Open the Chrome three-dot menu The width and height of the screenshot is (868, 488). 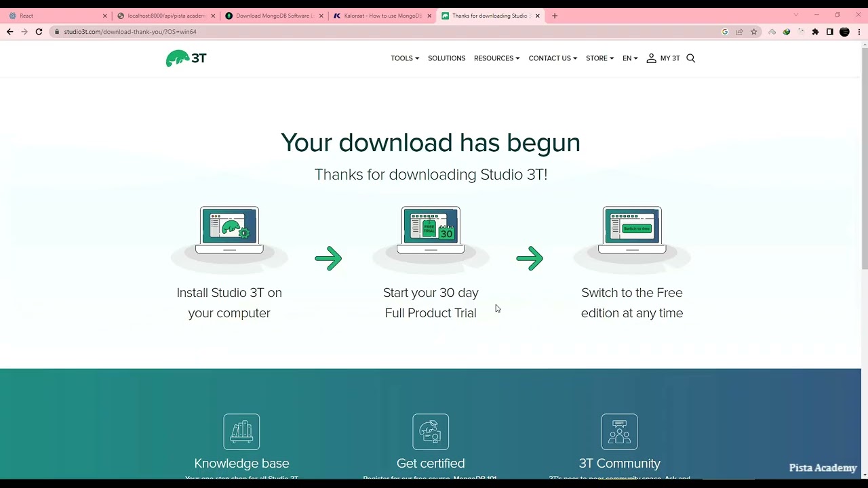pos(859,32)
